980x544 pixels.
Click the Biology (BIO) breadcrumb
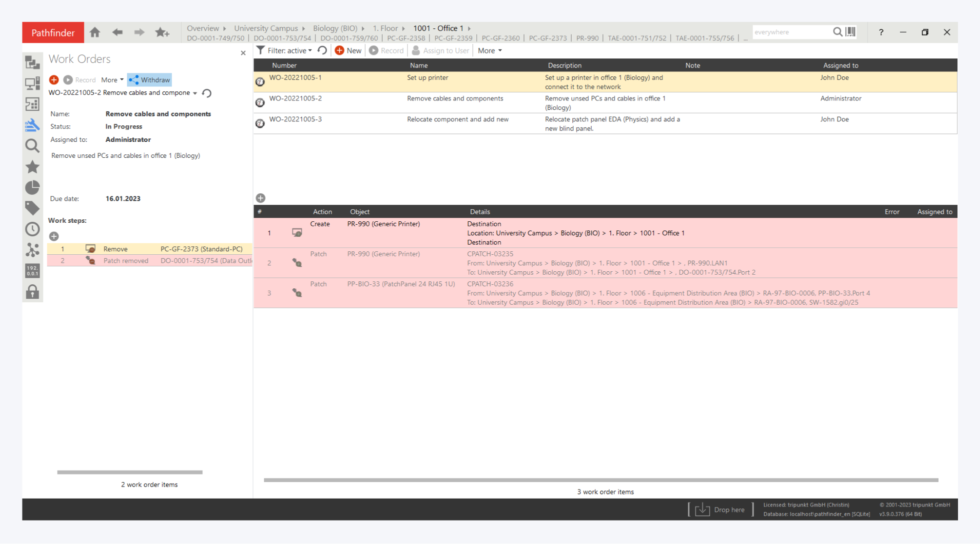click(335, 28)
